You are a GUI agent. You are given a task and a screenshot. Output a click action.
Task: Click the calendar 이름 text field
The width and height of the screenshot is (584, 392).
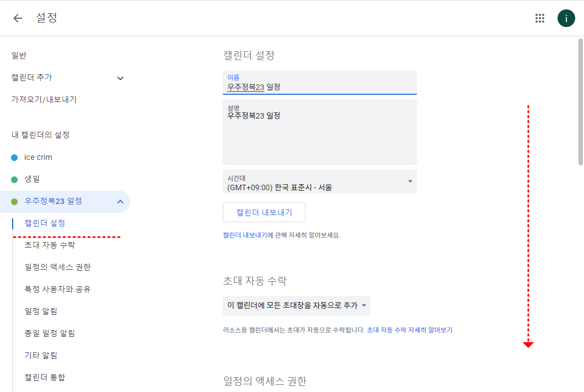coord(320,87)
